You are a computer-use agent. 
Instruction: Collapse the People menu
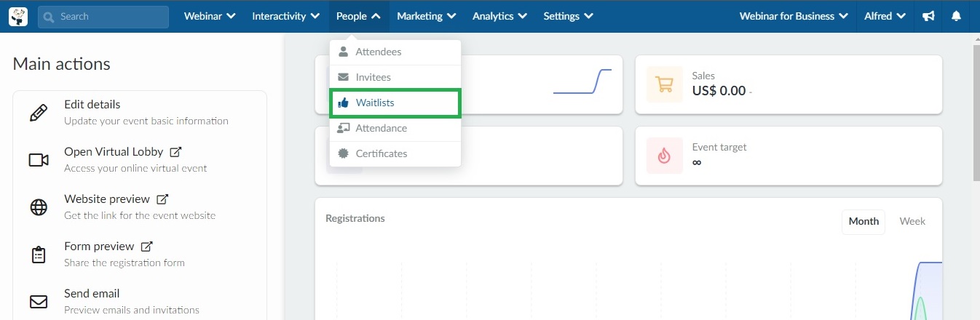pos(358,16)
